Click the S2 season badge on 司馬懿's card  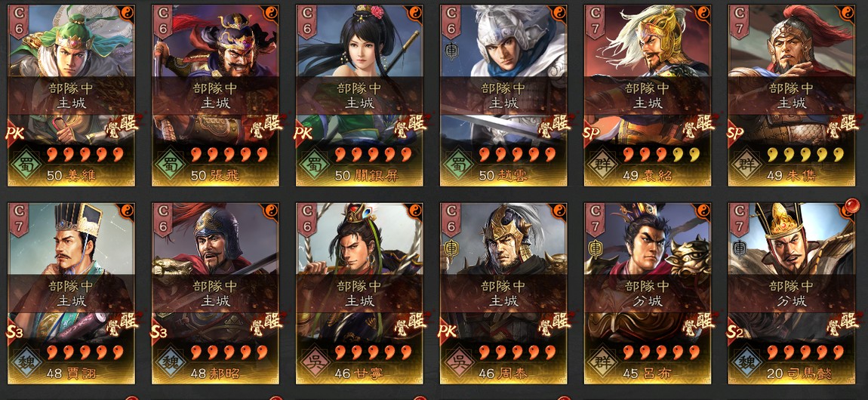[x=737, y=331]
